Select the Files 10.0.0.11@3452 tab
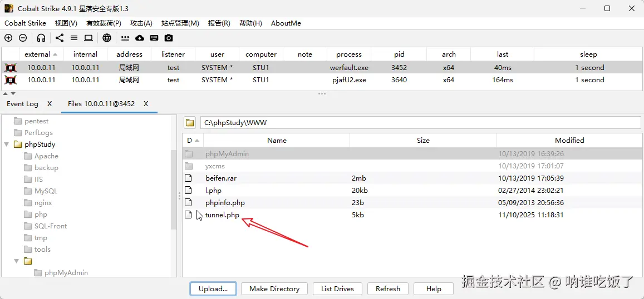This screenshot has width=644, height=299. (101, 104)
